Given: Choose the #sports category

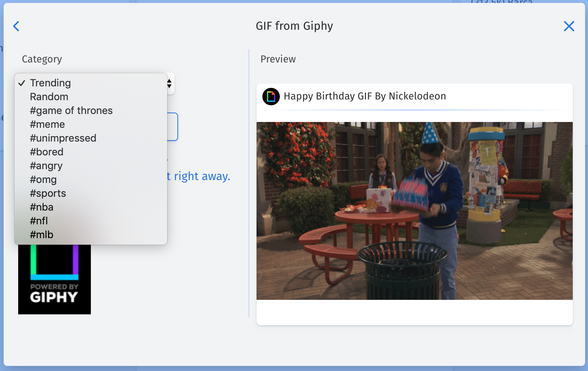Looking at the screenshot, I should (90, 193).
